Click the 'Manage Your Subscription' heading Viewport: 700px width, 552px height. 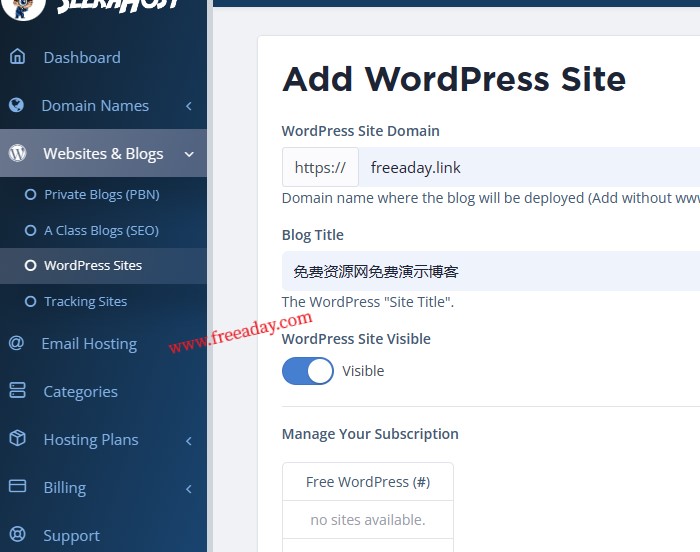[x=370, y=434]
